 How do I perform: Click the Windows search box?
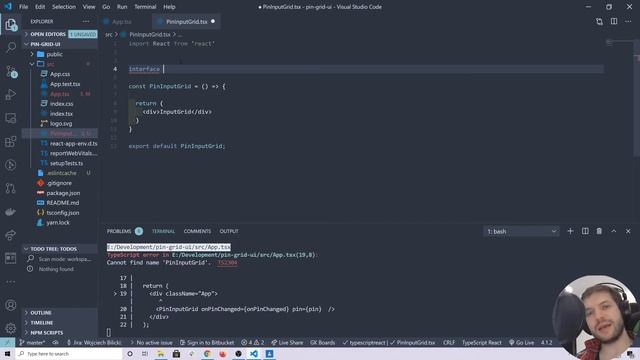69,353
